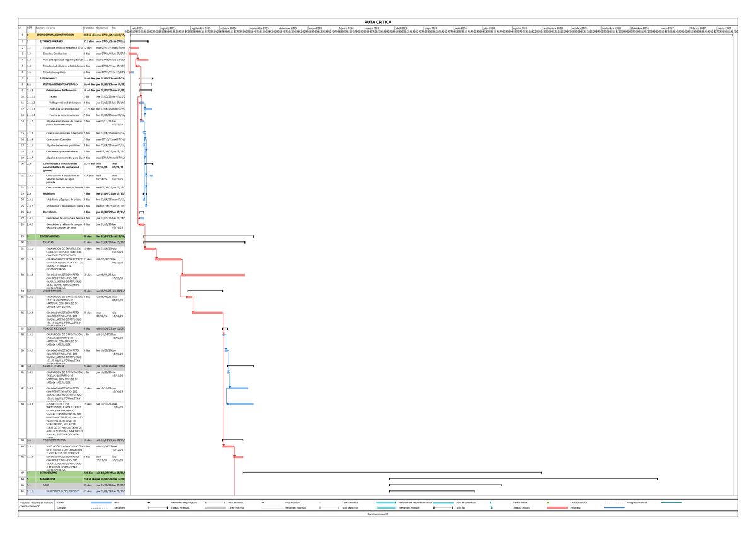
Task: Click the Hito diamond symbol in the legend
Action: pyautogui.click(x=149, y=502)
